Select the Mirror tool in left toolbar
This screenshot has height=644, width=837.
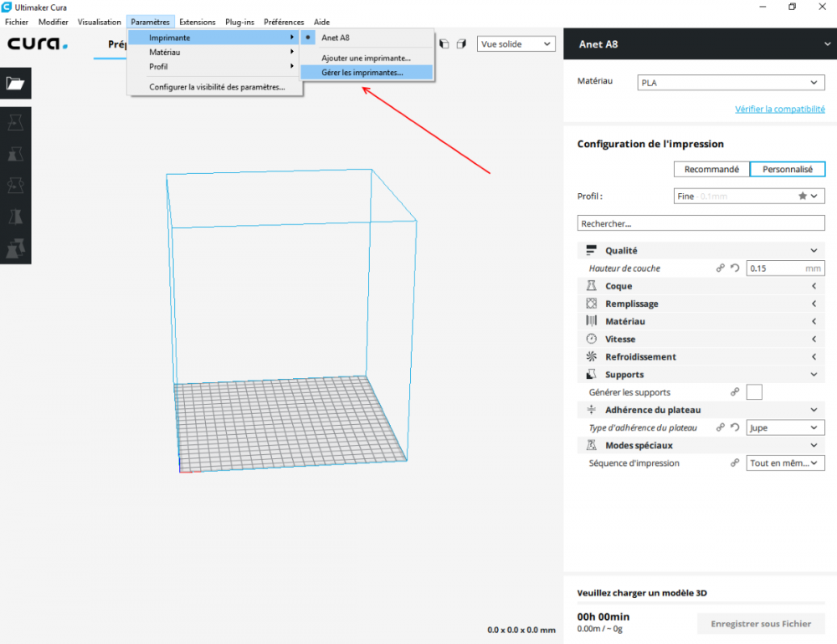[15, 217]
